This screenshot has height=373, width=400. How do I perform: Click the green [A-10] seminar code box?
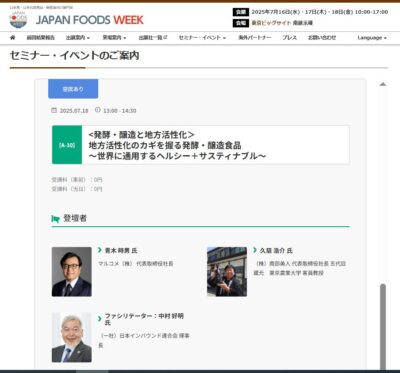(67, 145)
